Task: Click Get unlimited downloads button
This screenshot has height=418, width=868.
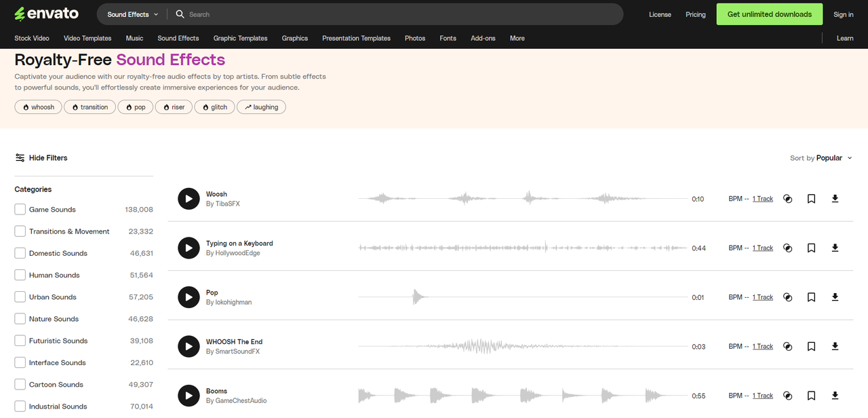Action: [770, 14]
